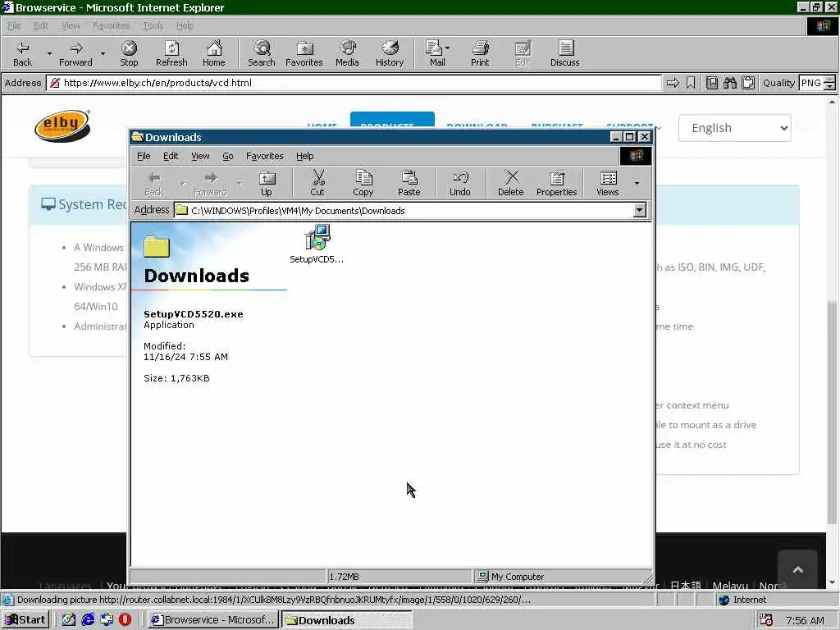This screenshot has width=840, height=630.
Task: Click the bookmark icon beside address bar
Action: click(x=691, y=83)
